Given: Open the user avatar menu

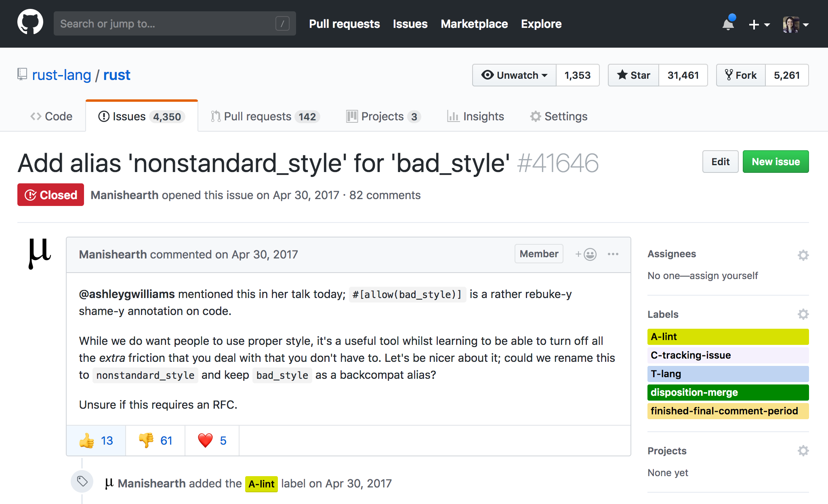Looking at the screenshot, I should (795, 24).
